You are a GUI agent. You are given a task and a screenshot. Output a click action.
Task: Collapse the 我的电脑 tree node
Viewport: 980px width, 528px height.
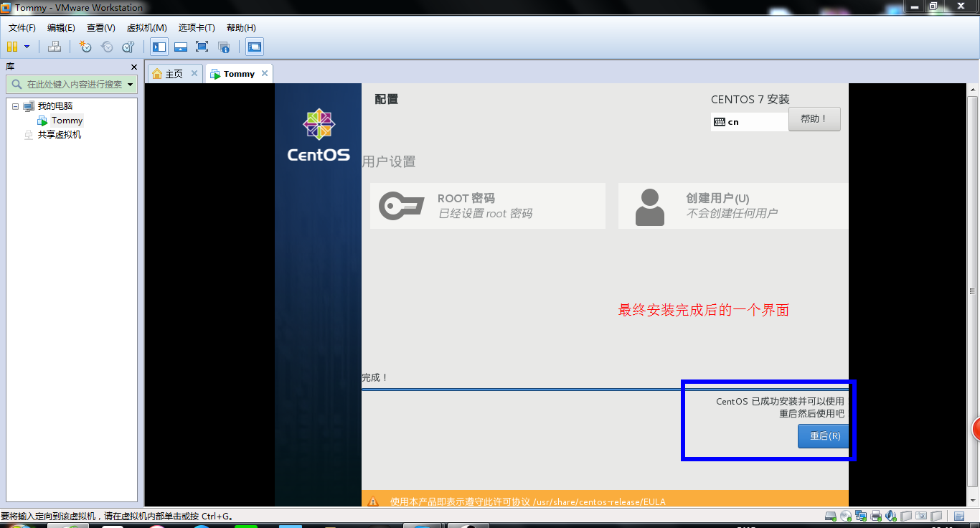[x=15, y=106]
